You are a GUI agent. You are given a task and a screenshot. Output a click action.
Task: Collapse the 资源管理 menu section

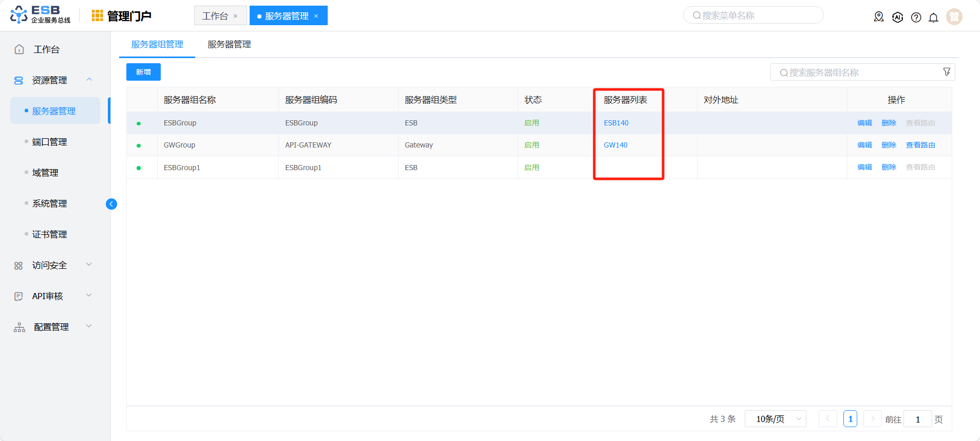pos(89,80)
